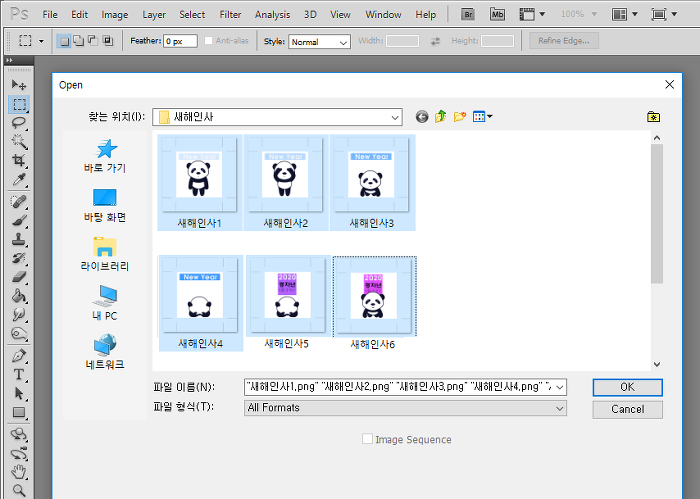Image resolution: width=700 pixels, height=499 pixels.
Task: Open the Layer menu
Action: point(154,15)
